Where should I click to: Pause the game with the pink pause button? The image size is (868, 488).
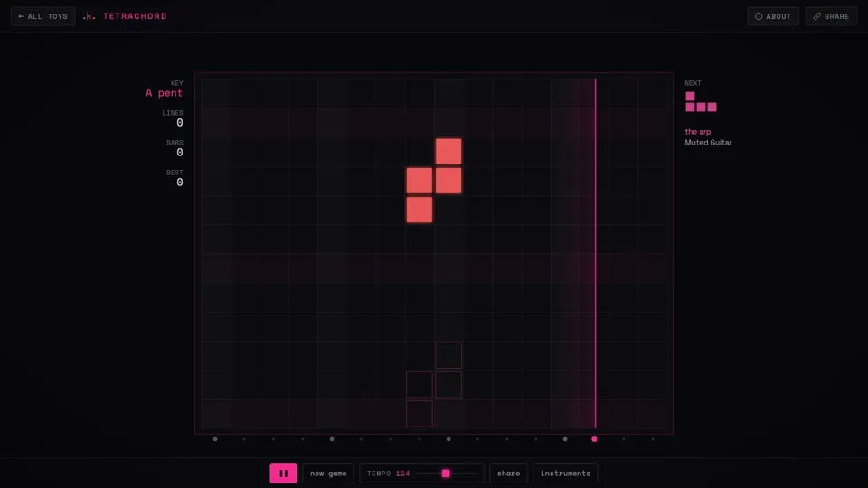click(283, 473)
